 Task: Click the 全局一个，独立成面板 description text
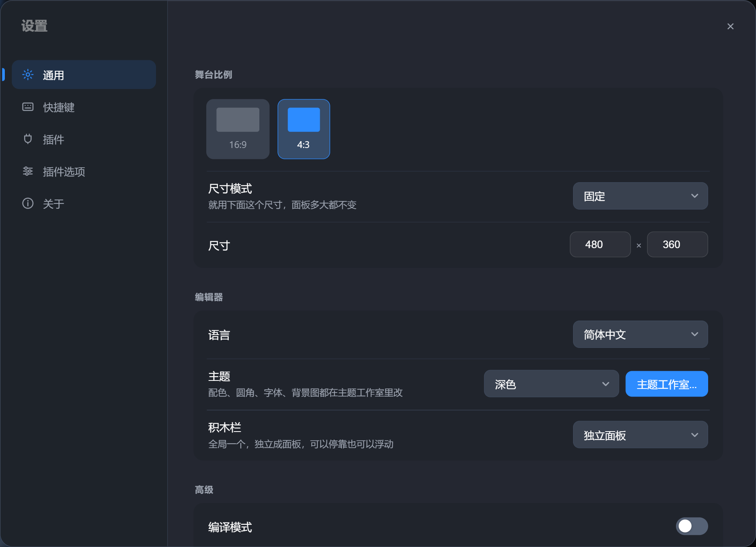[x=301, y=444]
